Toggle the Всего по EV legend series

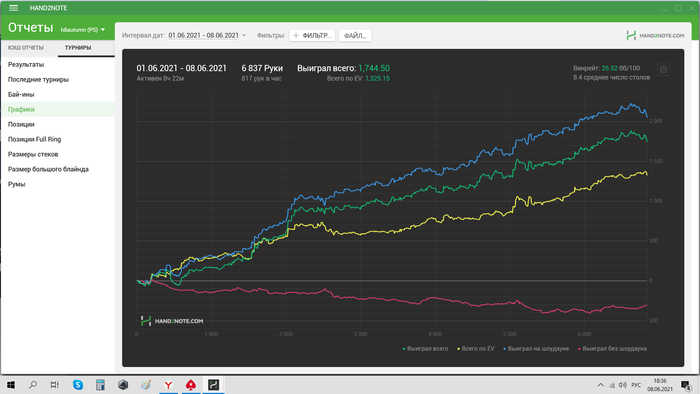[476, 348]
